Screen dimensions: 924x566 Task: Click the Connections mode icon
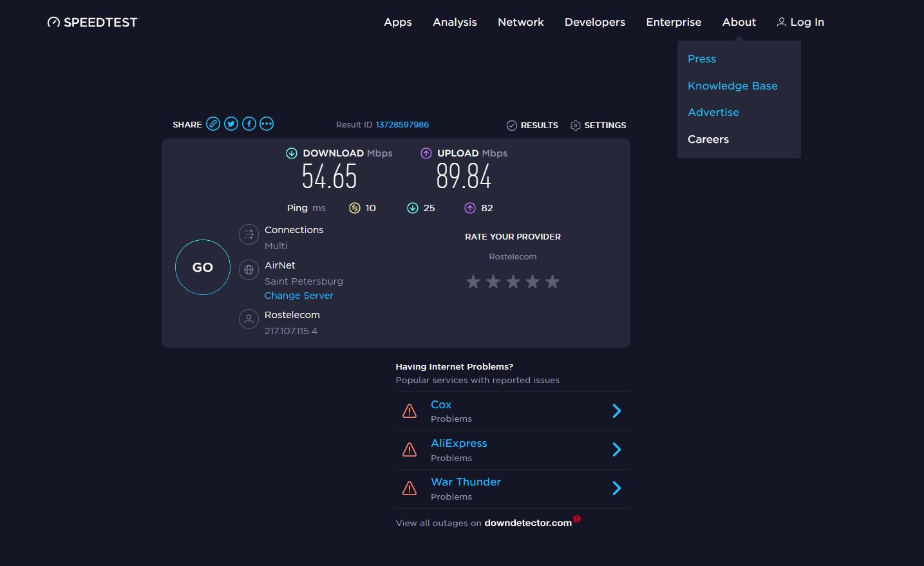[249, 234]
